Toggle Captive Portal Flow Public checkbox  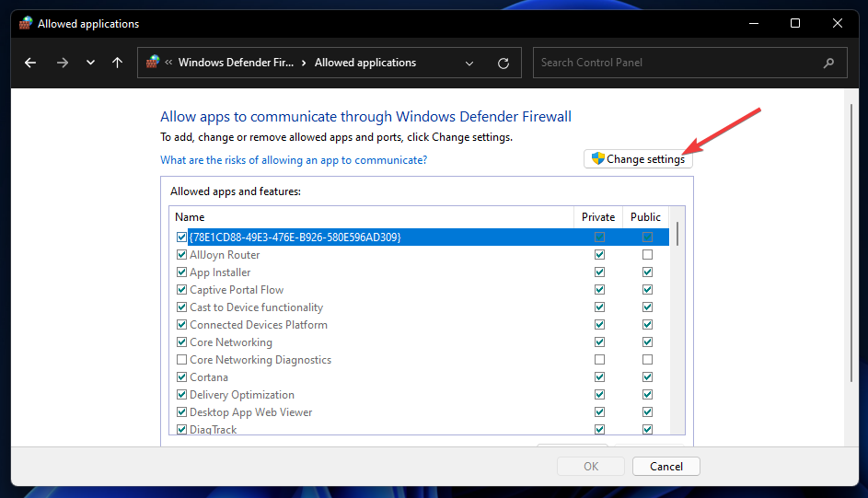pos(648,289)
